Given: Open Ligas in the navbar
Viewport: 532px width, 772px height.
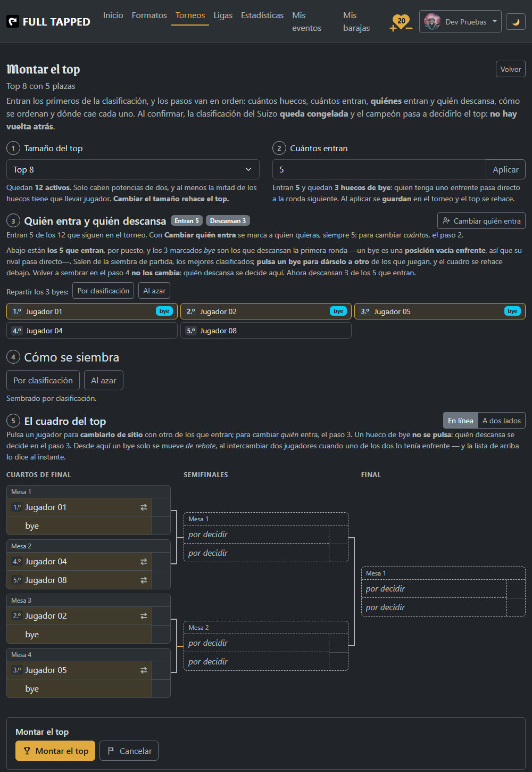Looking at the screenshot, I should [x=223, y=15].
